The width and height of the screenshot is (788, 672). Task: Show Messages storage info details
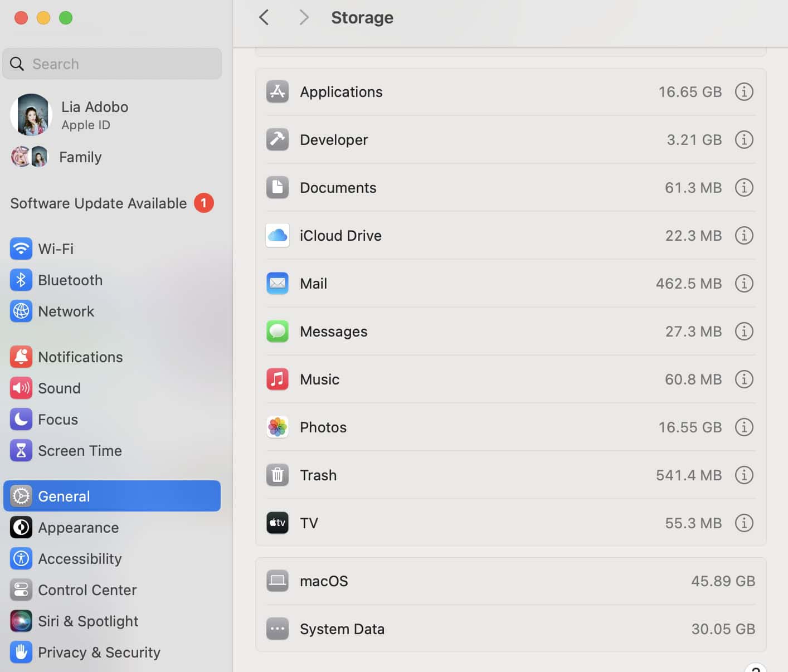coord(744,332)
